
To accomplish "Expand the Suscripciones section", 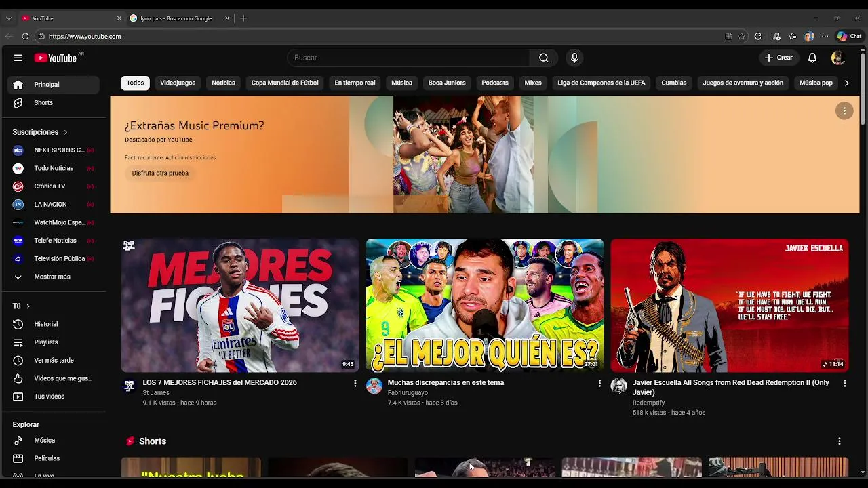I will pyautogui.click(x=40, y=132).
